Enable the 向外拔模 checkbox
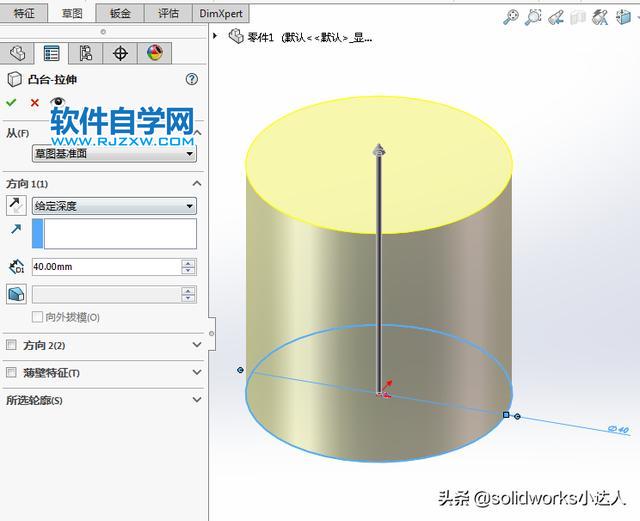Image resolution: width=640 pixels, height=521 pixels. 37,316
